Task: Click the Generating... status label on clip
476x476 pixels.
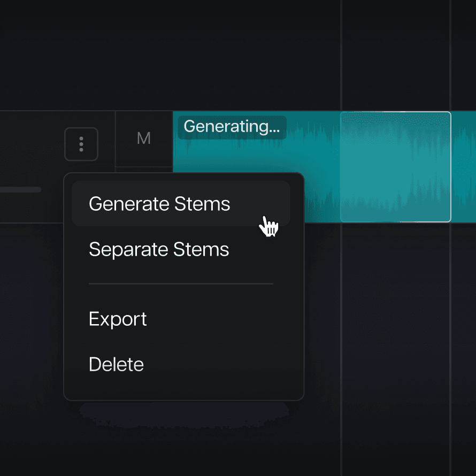Action: coord(232,127)
